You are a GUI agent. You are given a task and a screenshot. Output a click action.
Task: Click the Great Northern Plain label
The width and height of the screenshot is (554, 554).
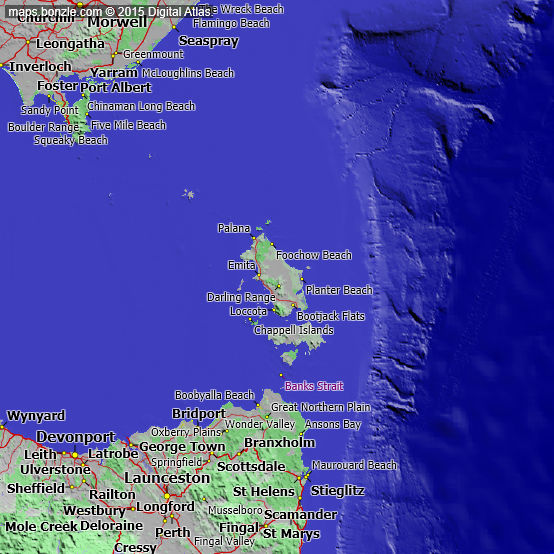[x=321, y=407]
